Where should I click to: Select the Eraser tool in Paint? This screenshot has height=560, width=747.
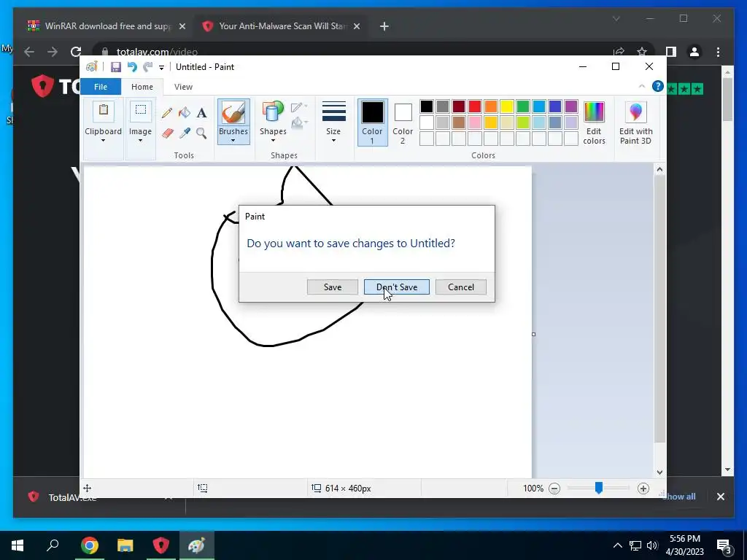(167, 133)
